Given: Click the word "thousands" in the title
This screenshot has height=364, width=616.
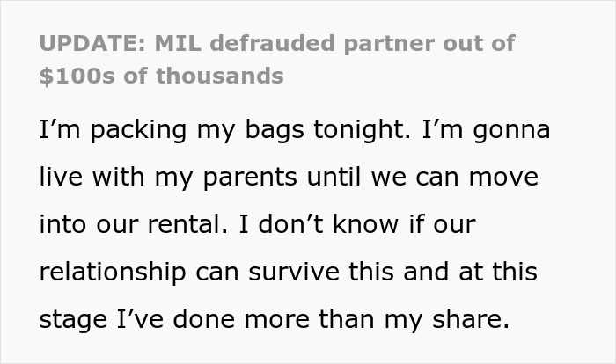Looking at the screenshot, I should click(x=220, y=76).
